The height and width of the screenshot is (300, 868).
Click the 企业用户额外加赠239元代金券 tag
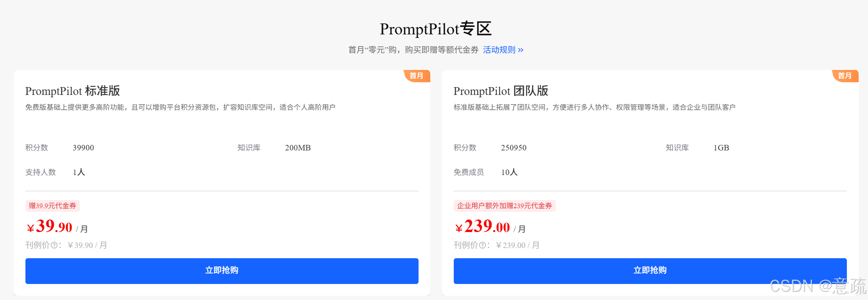(505, 206)
